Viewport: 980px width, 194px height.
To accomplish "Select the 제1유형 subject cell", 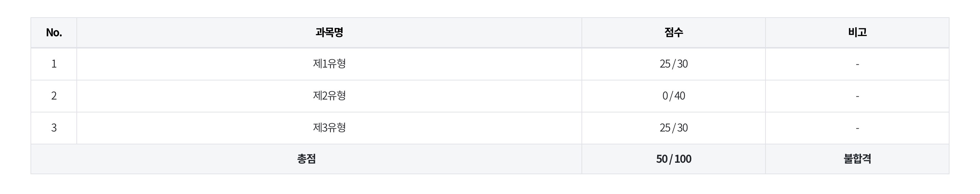I will pyautogui.click(x=329, y=64).
